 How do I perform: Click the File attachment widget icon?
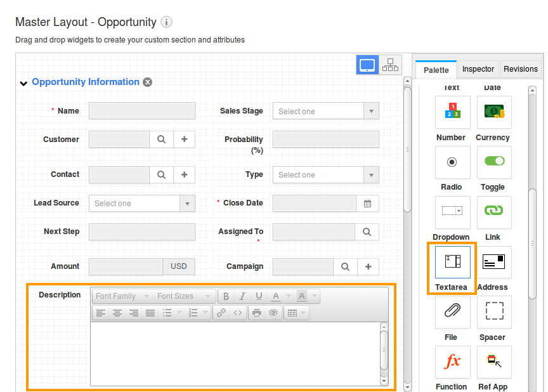452,311
